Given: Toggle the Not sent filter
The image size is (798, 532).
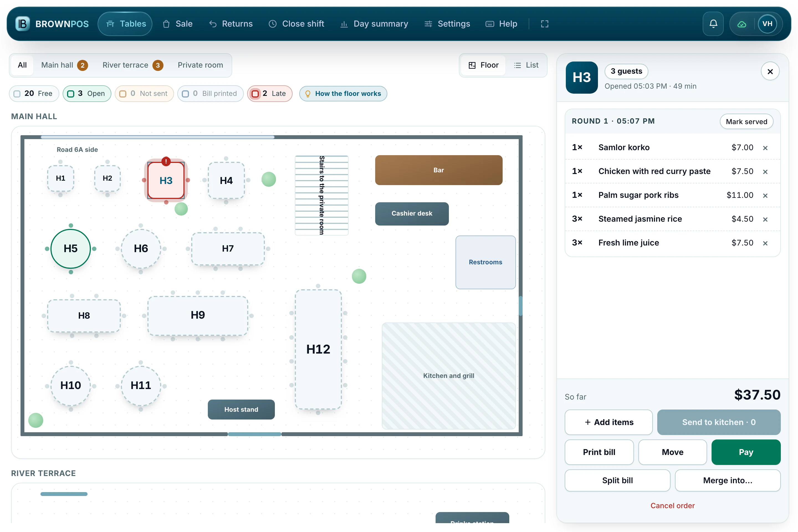Looking at the screenshot, I should (144, 93).
